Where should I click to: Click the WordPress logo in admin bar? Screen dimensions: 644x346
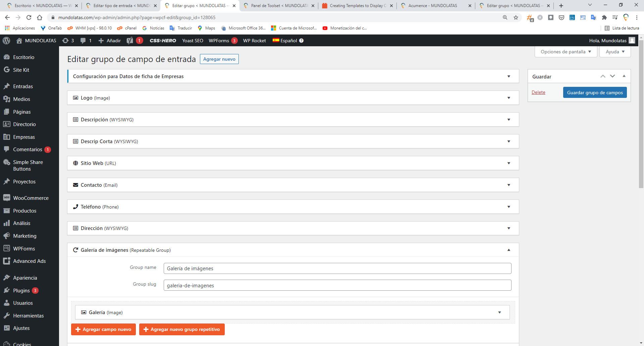6,41
